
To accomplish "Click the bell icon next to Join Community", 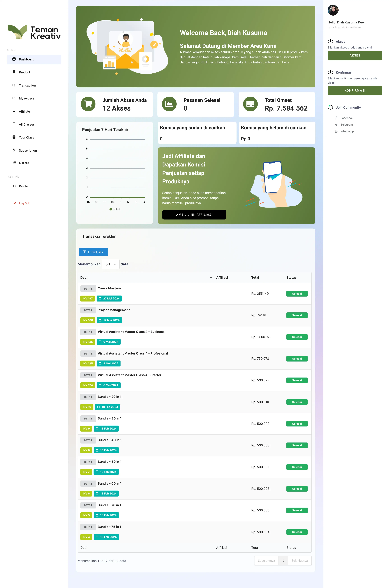I will coord(330,107).
